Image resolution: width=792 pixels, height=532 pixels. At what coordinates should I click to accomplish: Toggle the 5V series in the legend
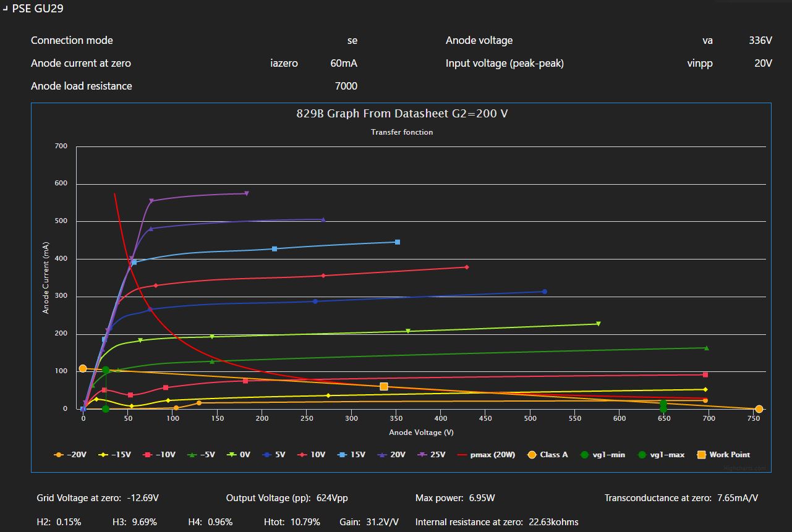pyautogui.click(x=274, y=455)
